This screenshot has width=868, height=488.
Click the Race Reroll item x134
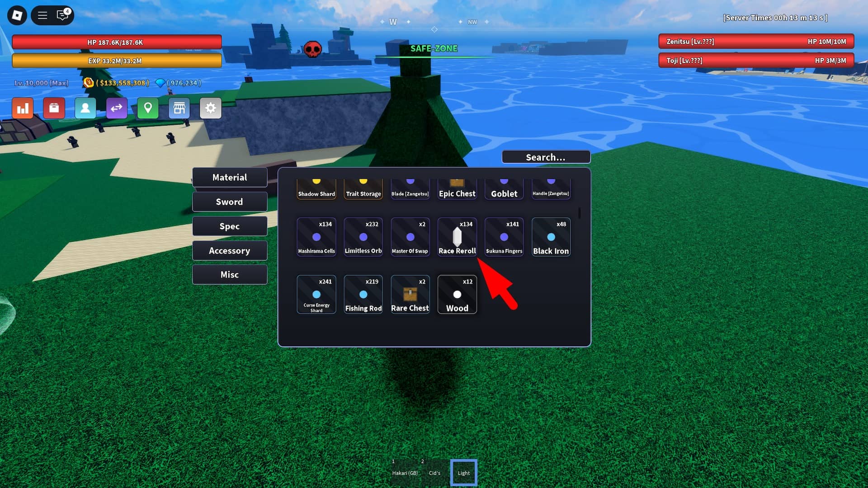pyautogui.click(x=457, y=237)
